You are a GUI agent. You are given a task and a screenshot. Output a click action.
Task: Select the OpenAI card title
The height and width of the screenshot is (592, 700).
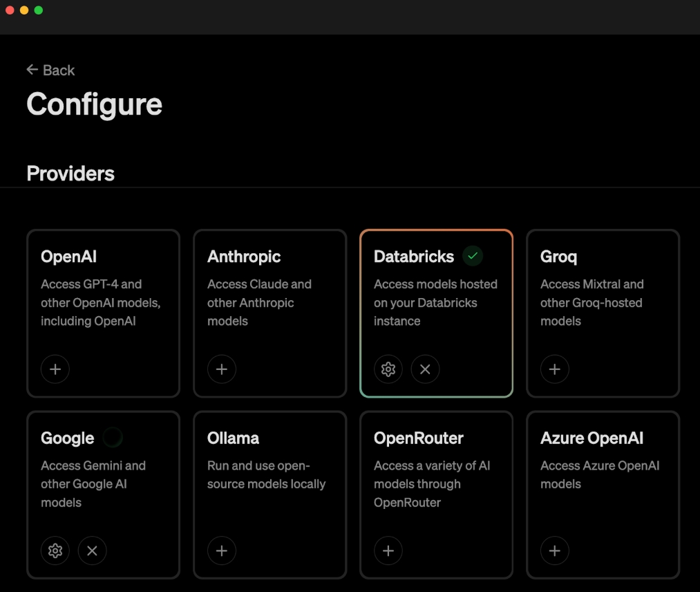click(x=68, y=257)
